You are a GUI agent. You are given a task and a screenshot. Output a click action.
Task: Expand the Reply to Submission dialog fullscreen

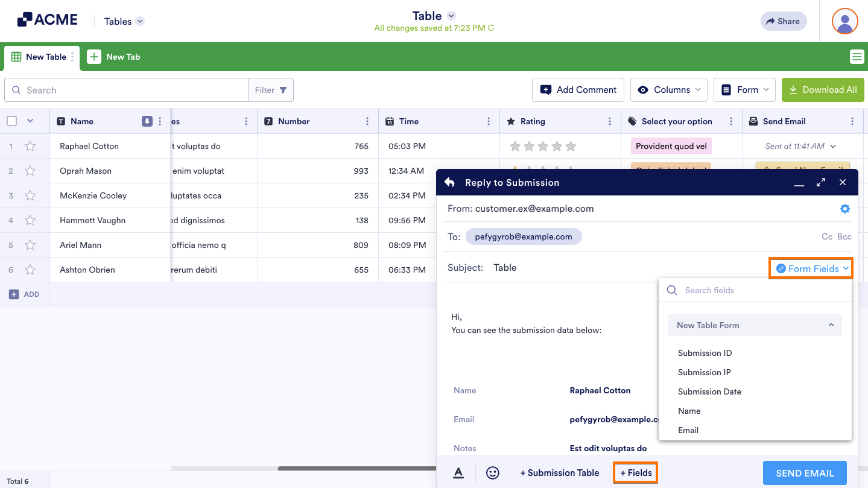coord(821,182)
